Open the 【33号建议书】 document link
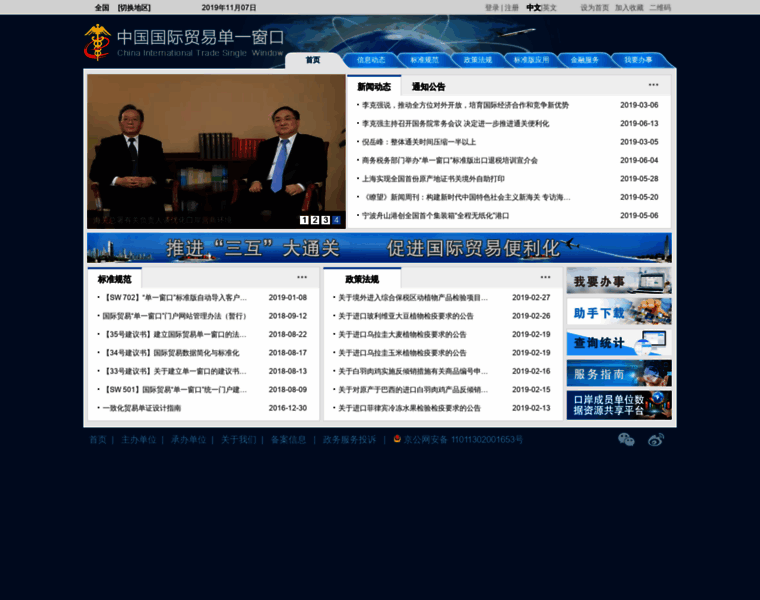 point(174,371)
